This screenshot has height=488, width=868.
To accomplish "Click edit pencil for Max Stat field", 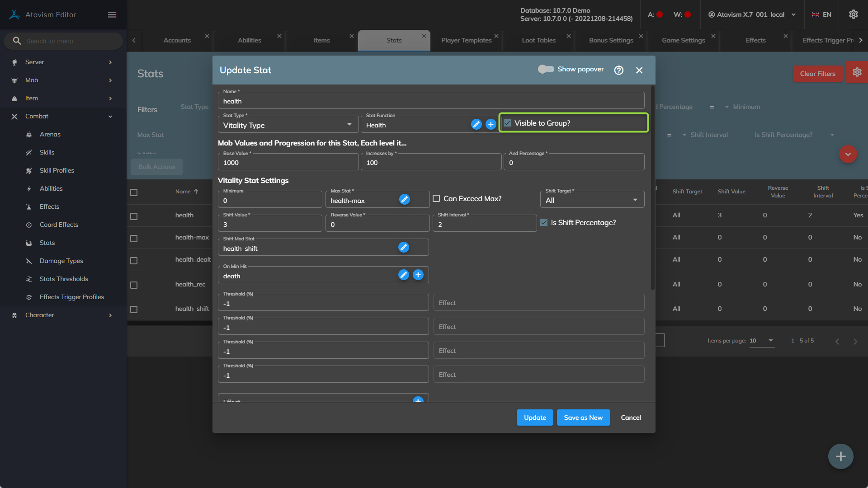I will [404, 199].
